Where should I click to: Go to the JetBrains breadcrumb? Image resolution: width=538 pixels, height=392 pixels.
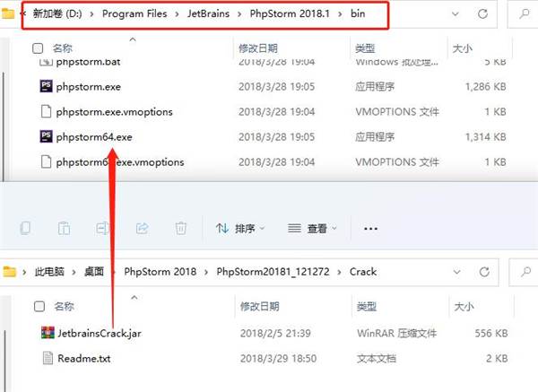click(x=208, y=13)
